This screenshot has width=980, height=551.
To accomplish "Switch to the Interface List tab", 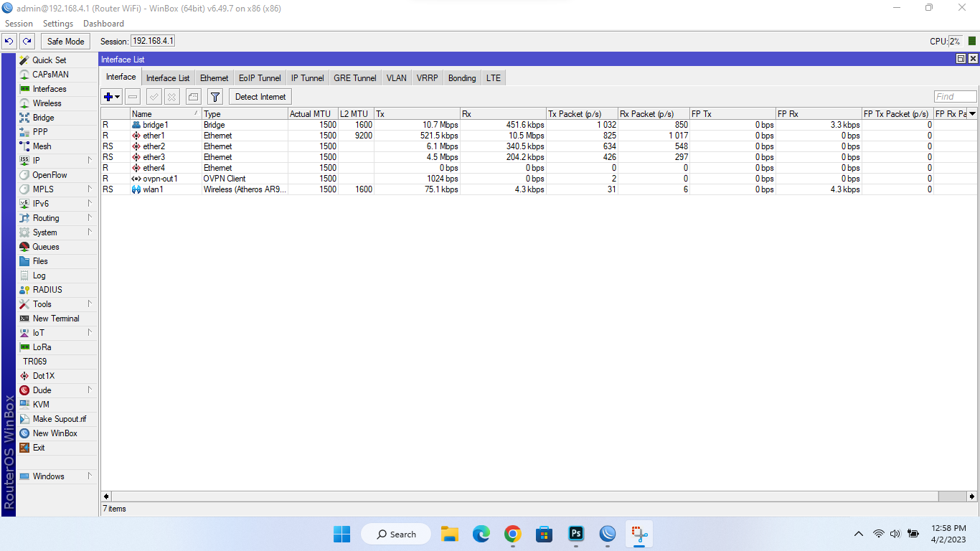I will (x=168, y=78).
